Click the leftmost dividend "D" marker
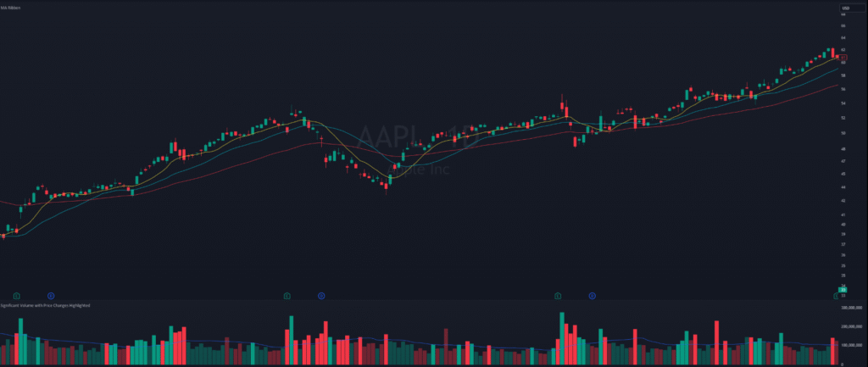 (x=51, y=296)
